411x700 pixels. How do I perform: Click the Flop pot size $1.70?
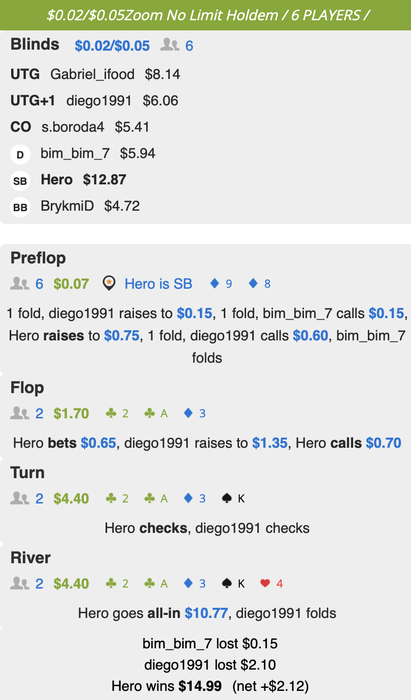click(71, 413)
